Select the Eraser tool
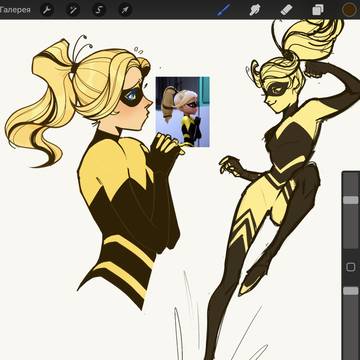The width and height of the screenshot is (360, 360). click(x=286, y=10)
